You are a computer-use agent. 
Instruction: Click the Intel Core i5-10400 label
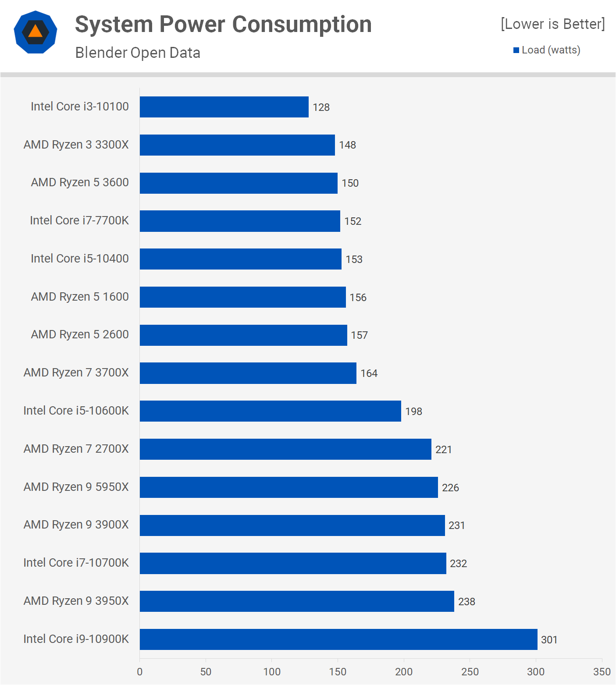coord(80,259)
